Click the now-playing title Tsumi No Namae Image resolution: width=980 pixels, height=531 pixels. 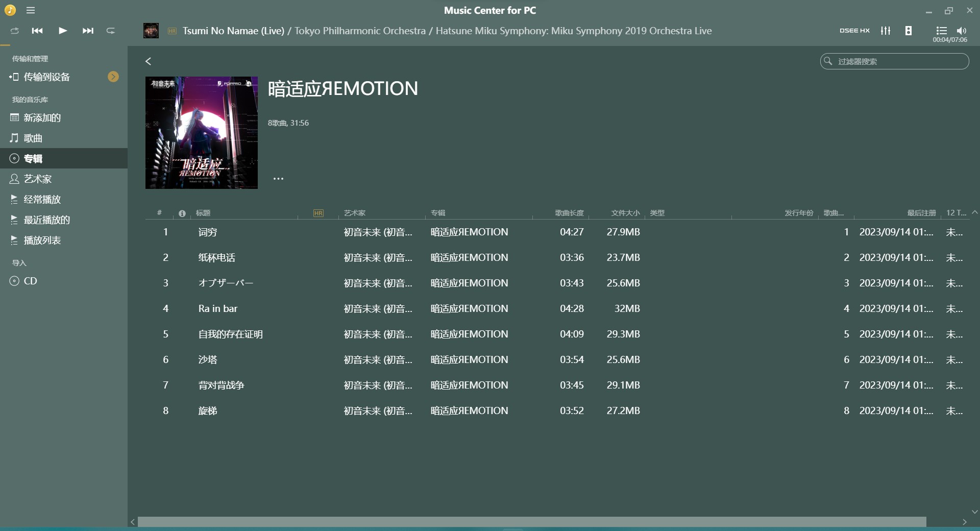(233, 31)
